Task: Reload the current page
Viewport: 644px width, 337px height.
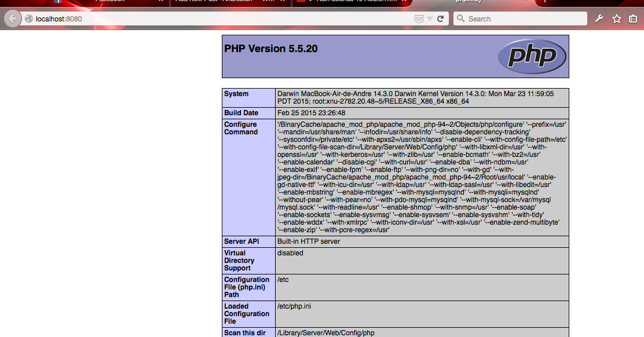Action: pyautogui.click(x=441, y=19)
